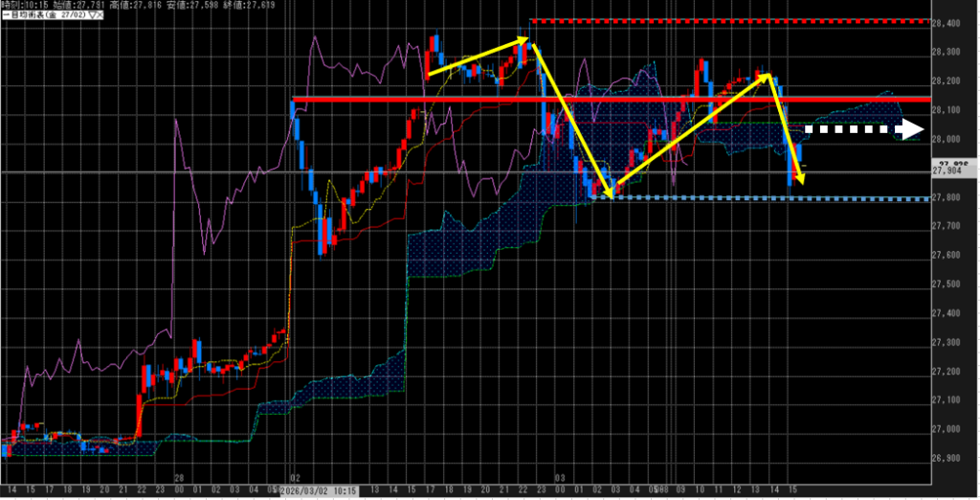Click the 2026/03/02 10:15 crosshair date label
The width and height of the screenshot is (980, 500).
(320, 489)
